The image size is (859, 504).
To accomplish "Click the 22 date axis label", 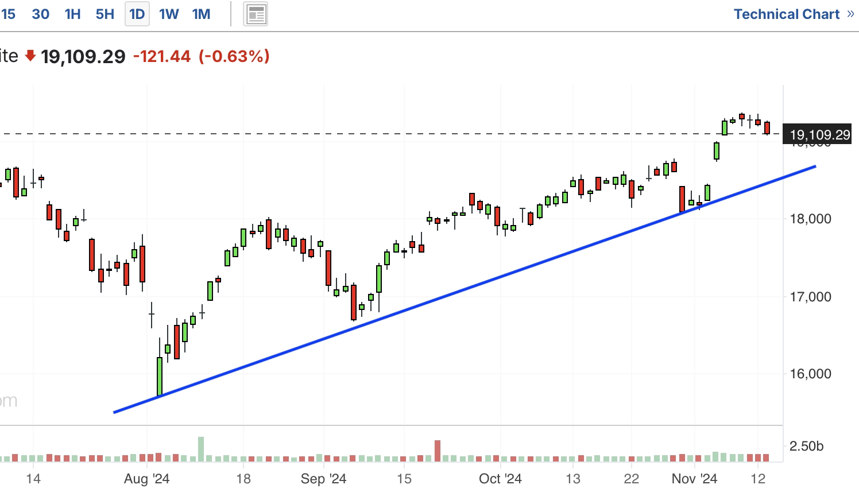I will click(632, 479).
